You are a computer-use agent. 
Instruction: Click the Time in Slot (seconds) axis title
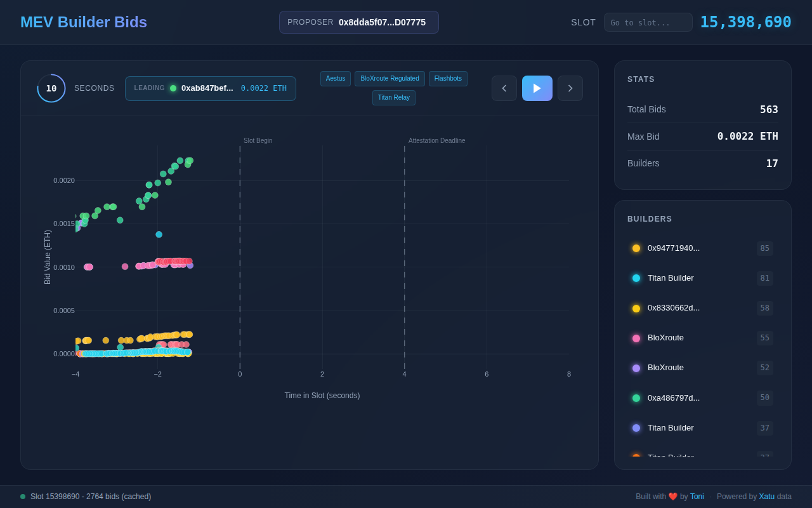click(322, 396)
